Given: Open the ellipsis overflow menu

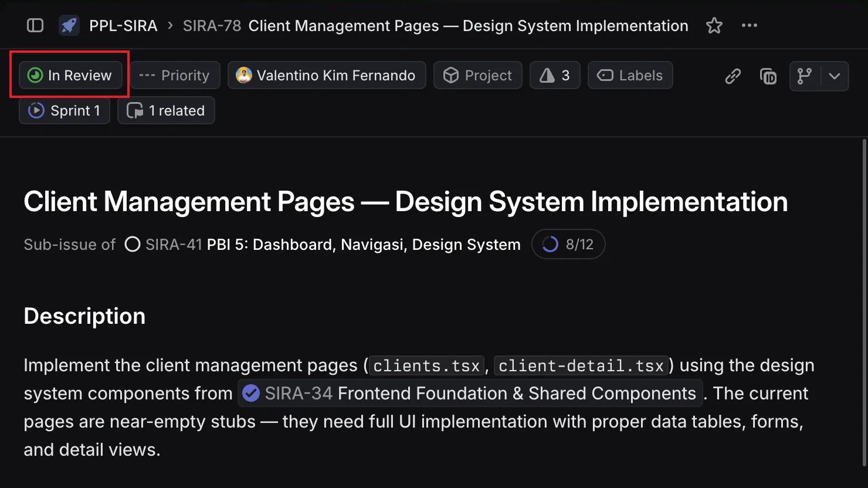Looking at the screenshot, I should 749,25.
